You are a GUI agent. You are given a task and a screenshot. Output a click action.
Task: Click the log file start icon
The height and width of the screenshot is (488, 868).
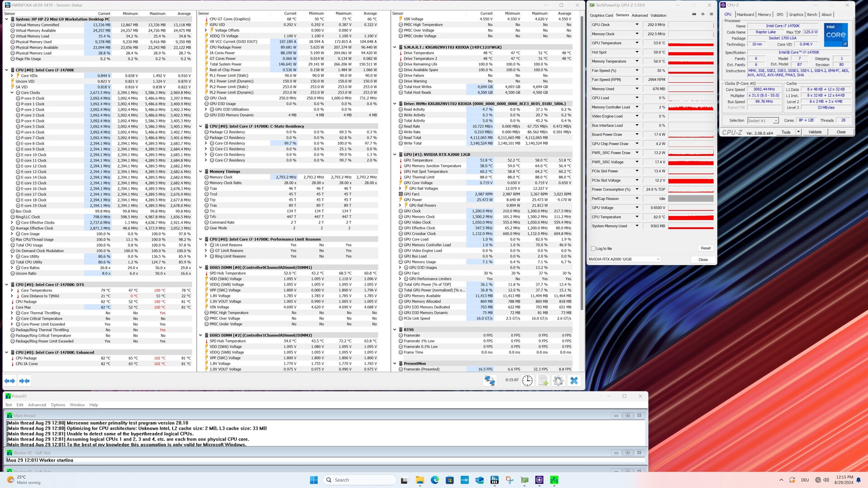coord(543,380)
